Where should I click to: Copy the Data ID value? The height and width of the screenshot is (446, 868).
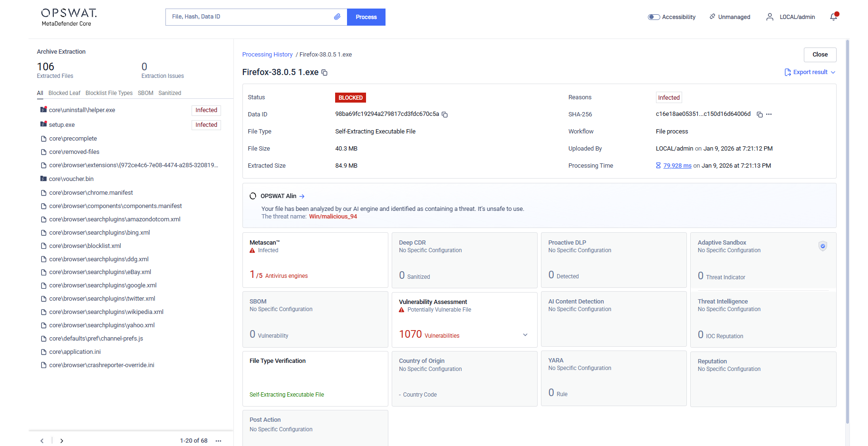[x=445, y=114]
